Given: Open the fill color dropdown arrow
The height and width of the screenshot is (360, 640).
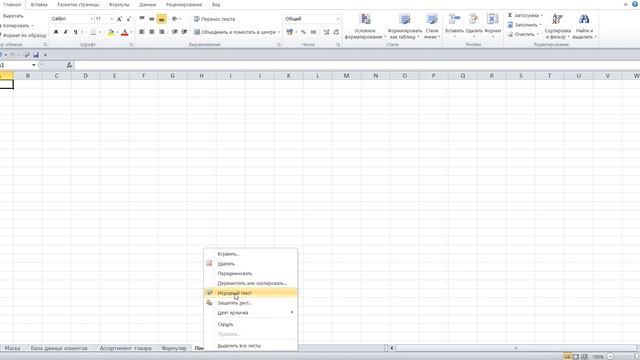Looking at the screenshot, I should pyautogui.click(x=117, y=32).
